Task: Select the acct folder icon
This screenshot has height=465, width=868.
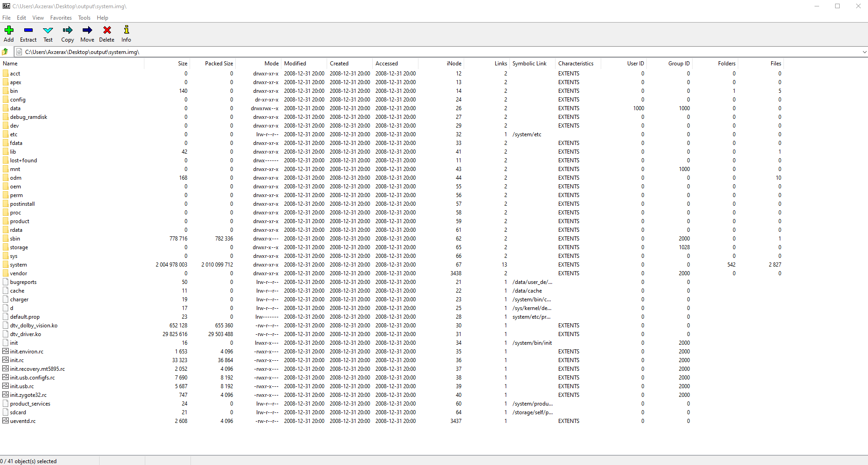Action: click(x=5, y=73)
